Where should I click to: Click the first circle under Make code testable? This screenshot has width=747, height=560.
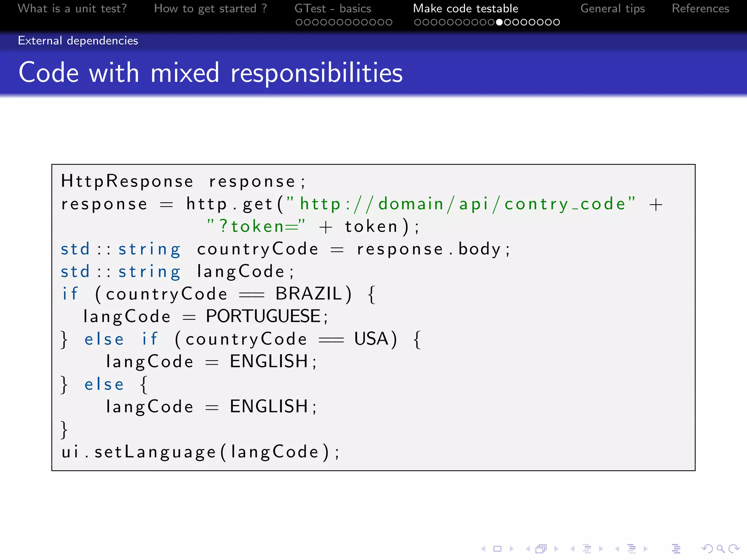(x=418, y=22)
